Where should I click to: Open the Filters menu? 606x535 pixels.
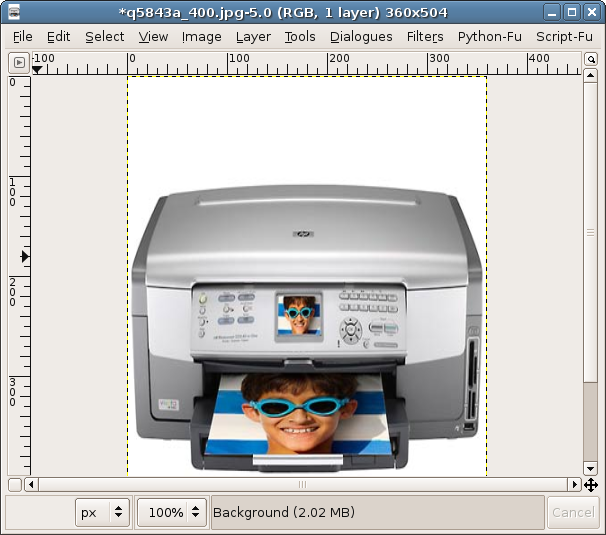[425, 37]
